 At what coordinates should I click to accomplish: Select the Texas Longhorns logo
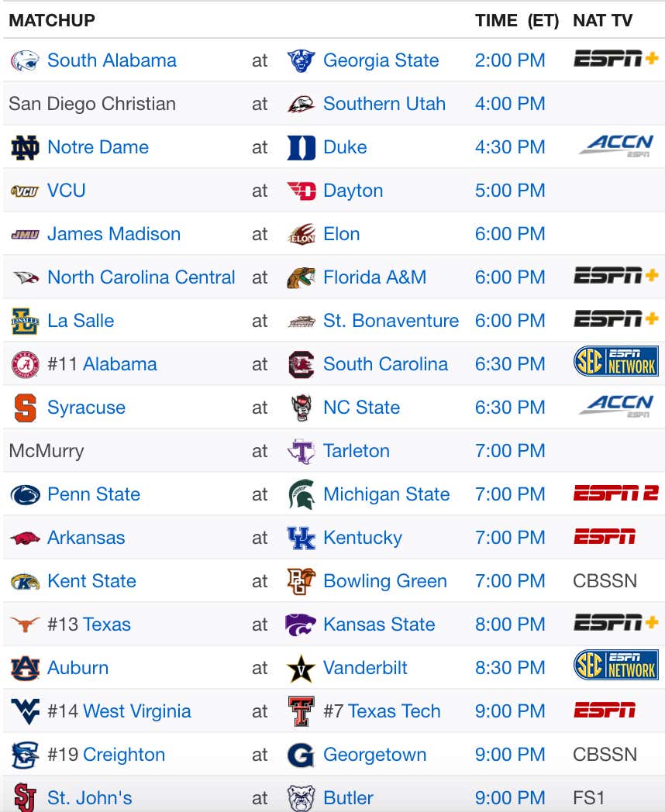(25, 624)
